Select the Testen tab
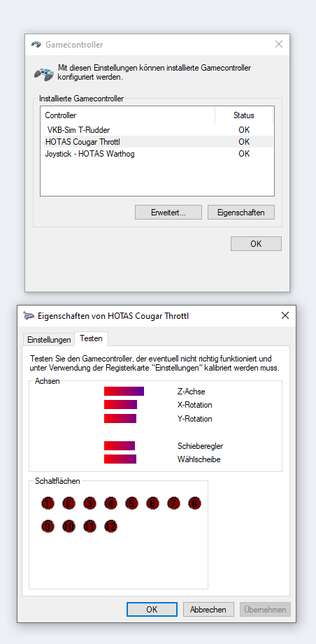 click(x=91, y=339)
